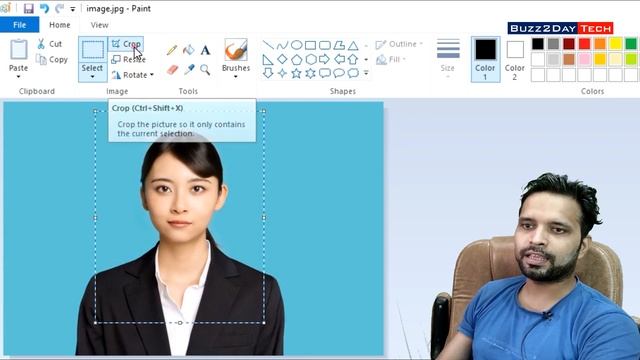
Task: Select the Oval callout shape
Action: (x=339, y=73)
